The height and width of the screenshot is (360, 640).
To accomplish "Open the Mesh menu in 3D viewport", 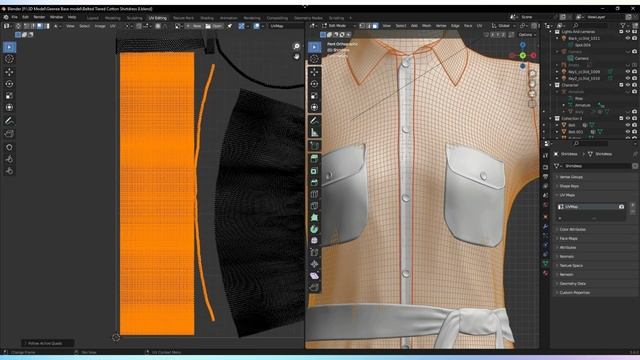I will pos(427,26).
